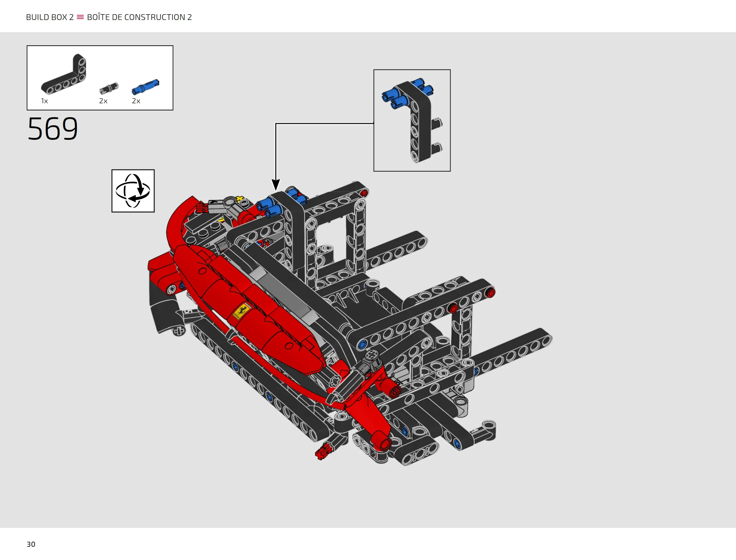The width and height of the screenshot is (736, 560).
Task: Click the step number 569
Action: point(52,129)
